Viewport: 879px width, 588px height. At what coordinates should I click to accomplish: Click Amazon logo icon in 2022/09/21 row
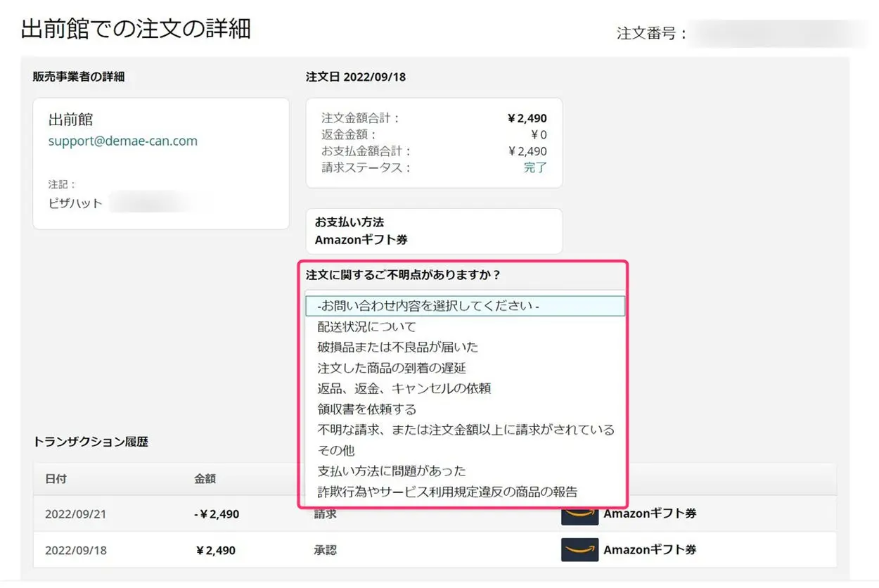coord(579,514)
